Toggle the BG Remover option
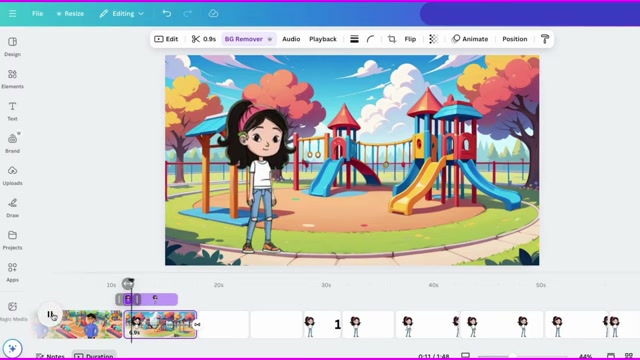640x360 pixels. click(248, 39)
